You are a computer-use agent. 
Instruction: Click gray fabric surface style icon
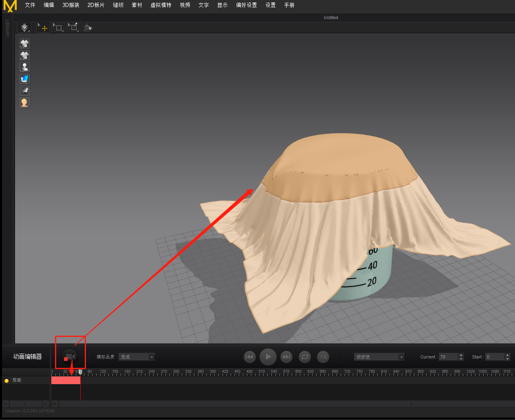tap(24, 90)
